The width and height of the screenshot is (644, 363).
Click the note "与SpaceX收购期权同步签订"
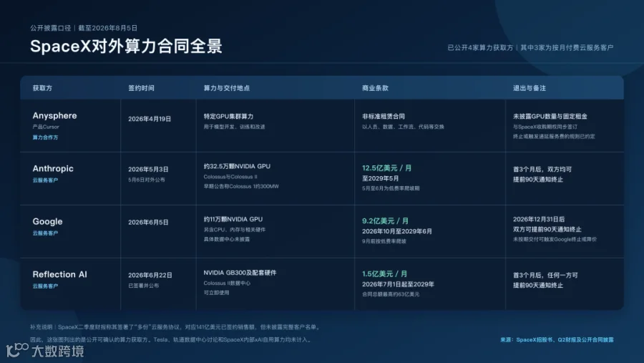click(545, 127)
